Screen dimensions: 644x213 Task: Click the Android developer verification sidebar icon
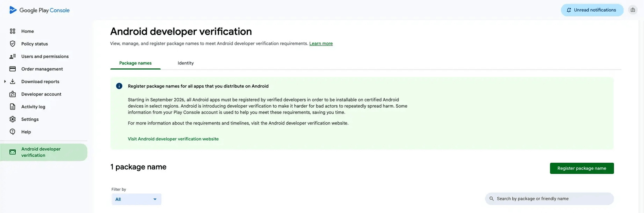(12, 152)
